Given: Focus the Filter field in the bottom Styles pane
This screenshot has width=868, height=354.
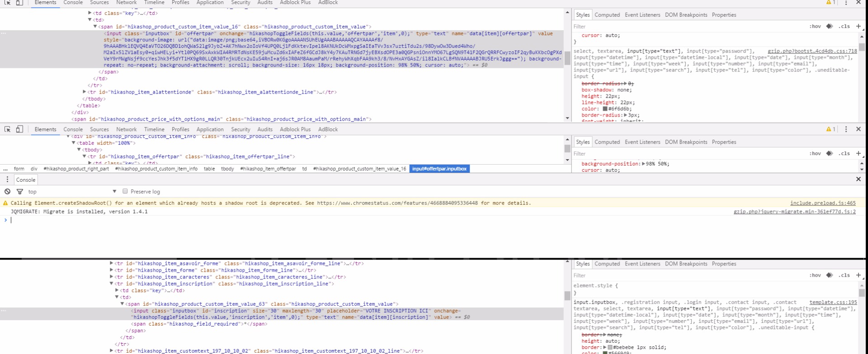Looking at the screenshot, I should pyautogui.click(x=689, y=275).
